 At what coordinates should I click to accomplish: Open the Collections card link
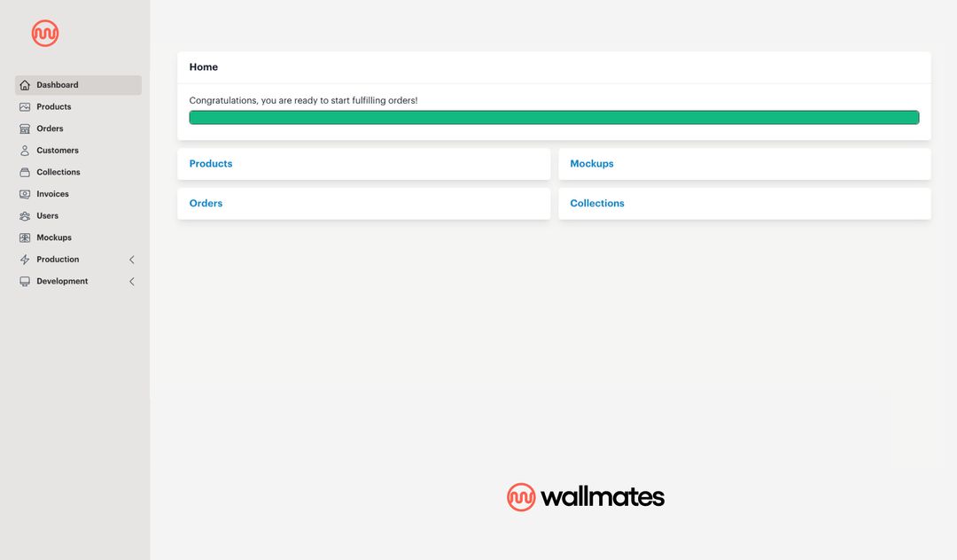(x=596, y=203)
